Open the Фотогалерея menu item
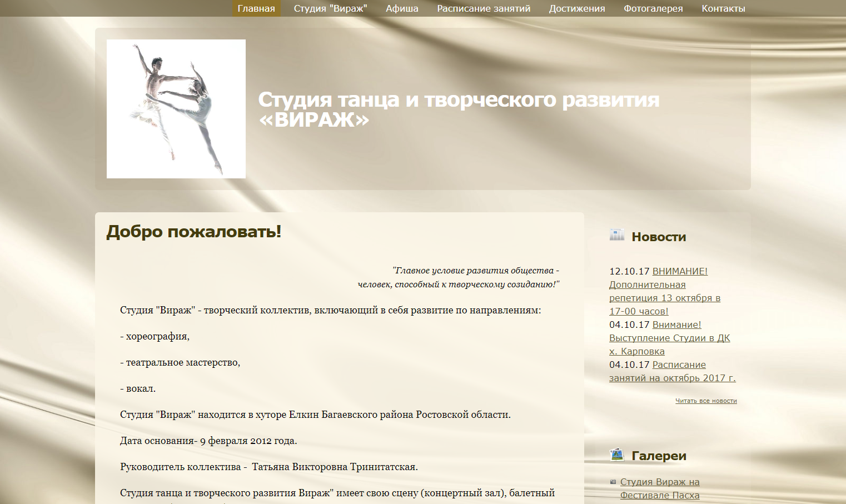This screenshot has width=846, height=504. click(x=653, y=8)
